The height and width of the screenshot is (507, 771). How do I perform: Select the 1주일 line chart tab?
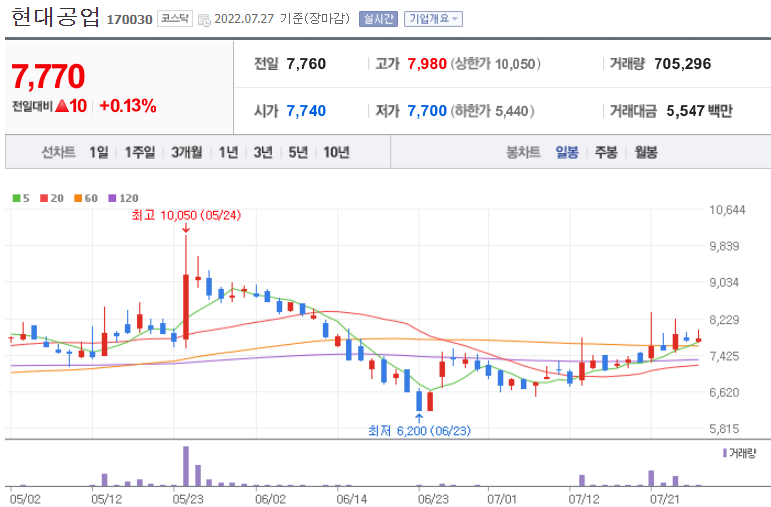(140, 152)
